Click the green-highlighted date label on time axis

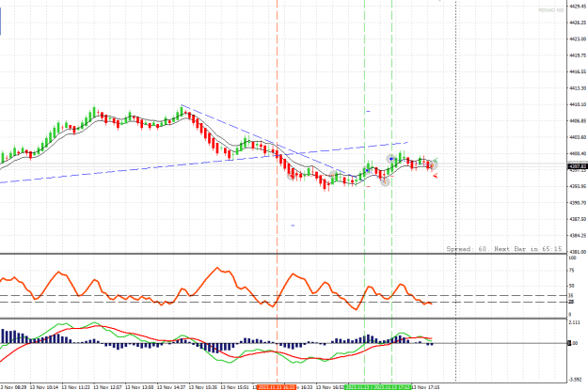click(x=377, y=387)
